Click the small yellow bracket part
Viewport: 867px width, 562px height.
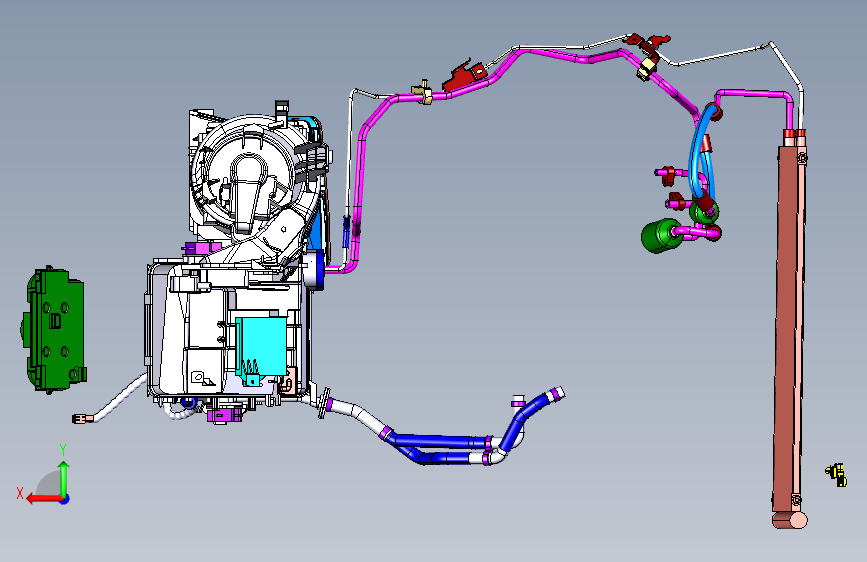pos(837,475)
